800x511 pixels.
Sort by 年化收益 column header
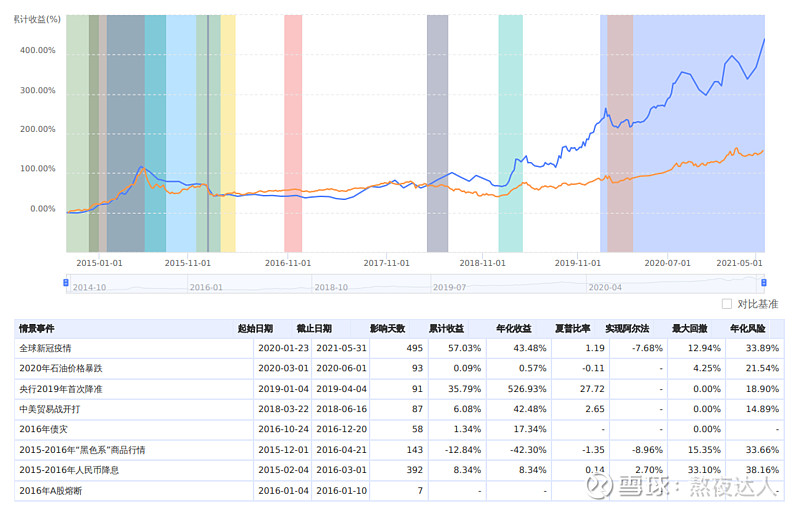514,328
